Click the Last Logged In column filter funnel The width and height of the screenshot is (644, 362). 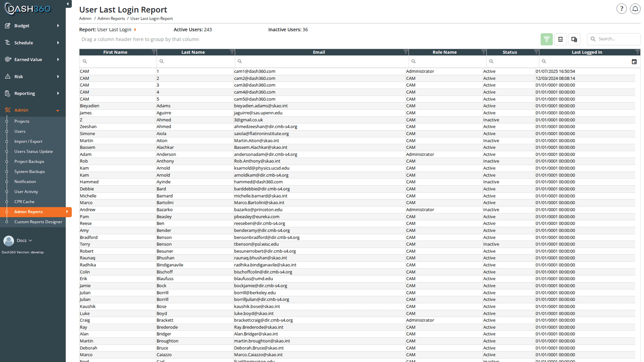(637, 52)
